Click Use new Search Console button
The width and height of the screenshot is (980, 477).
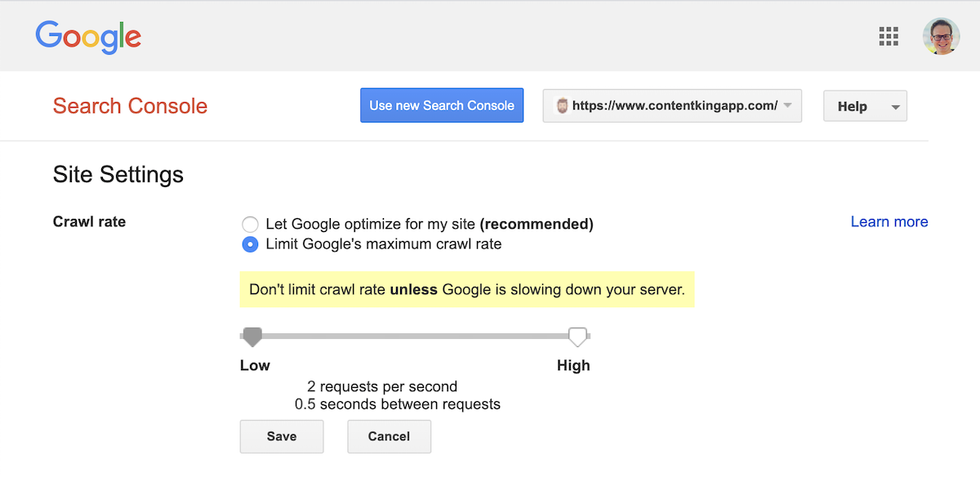442,105
